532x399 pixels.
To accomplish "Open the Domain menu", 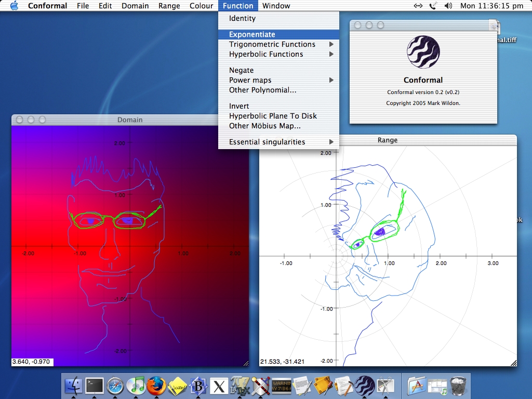I will pos(135,6).
